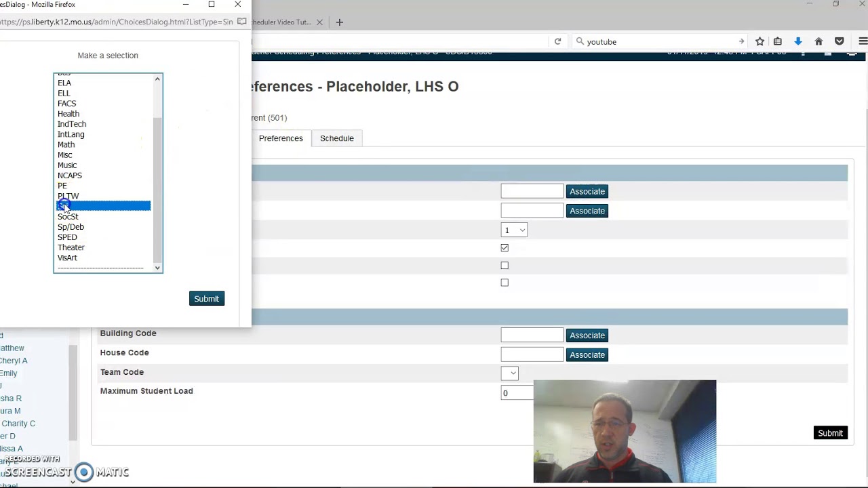Go to the Firefox home page icon

tap(818, 41)
